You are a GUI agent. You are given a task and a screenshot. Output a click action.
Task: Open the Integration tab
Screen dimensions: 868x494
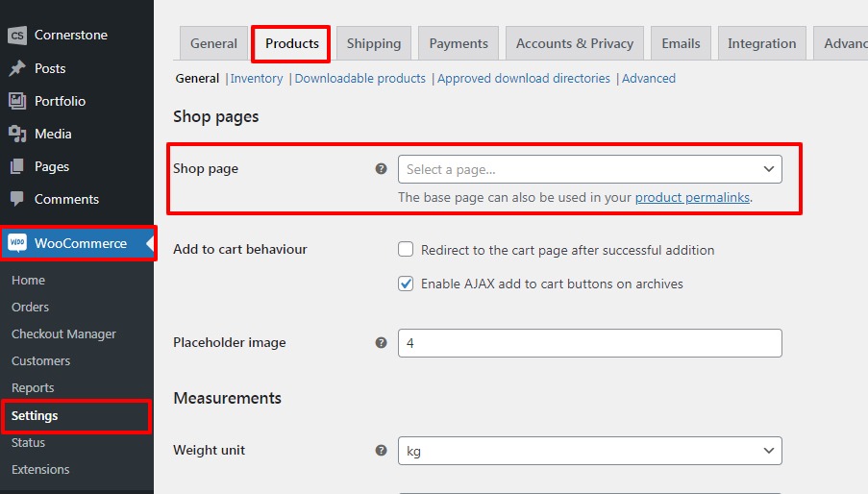pyautogui.click(x=761, y=43)
